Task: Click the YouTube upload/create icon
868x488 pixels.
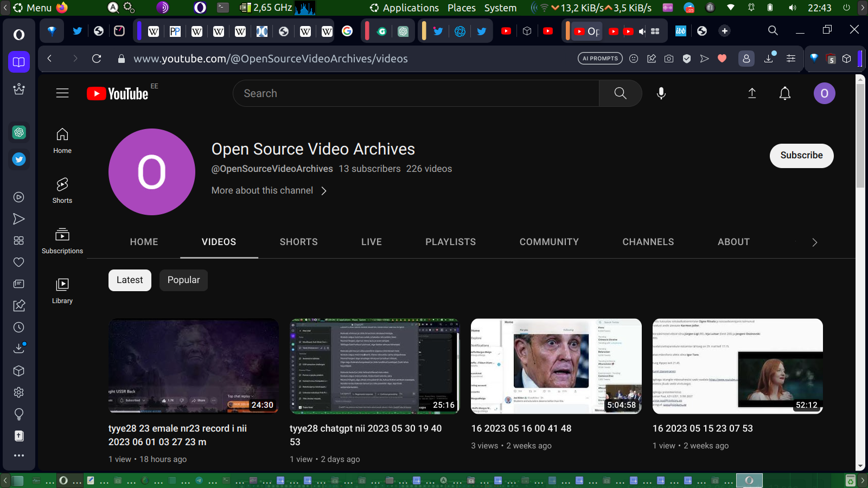Action: click(x=752, y=93)
